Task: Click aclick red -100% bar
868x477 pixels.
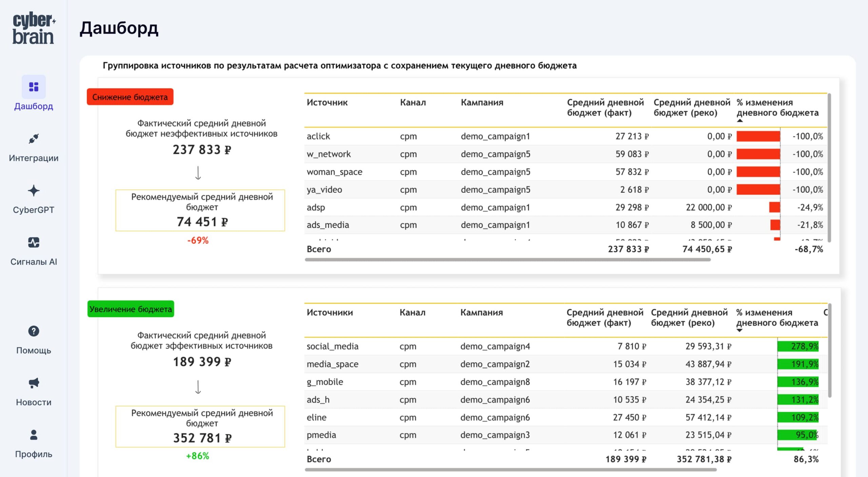Action: tap(758, 136)
